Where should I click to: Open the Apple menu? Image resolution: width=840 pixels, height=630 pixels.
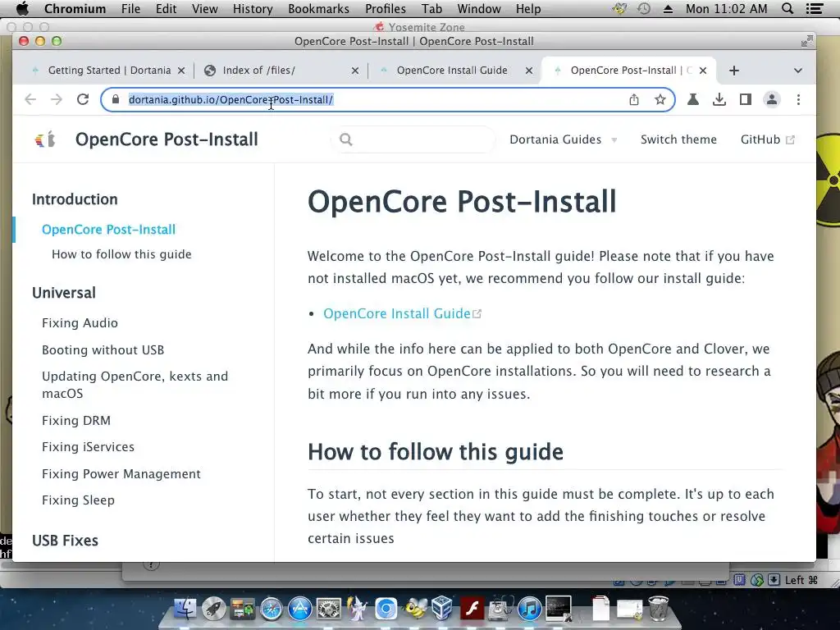pyautogui.click(x=22, y=8)
